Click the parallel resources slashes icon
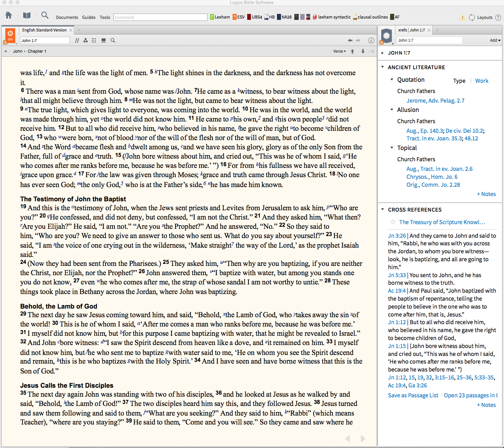The height and width of the screenshot is (448, 504). [x=77, y=40]
